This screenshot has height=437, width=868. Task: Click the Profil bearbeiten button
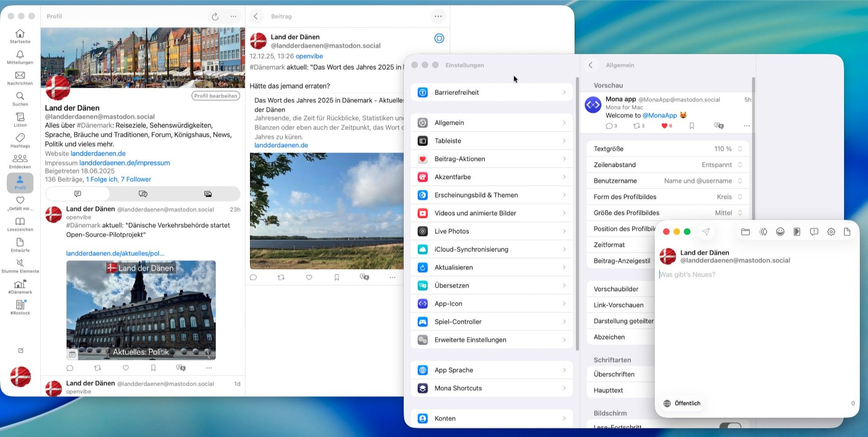(x=216, y=96)
